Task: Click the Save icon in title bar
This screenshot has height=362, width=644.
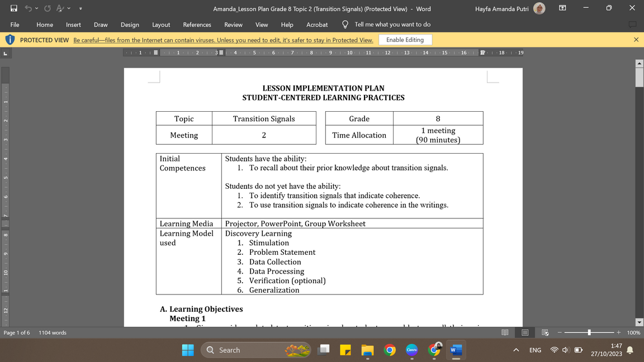Action: click(x=14, y=8)
